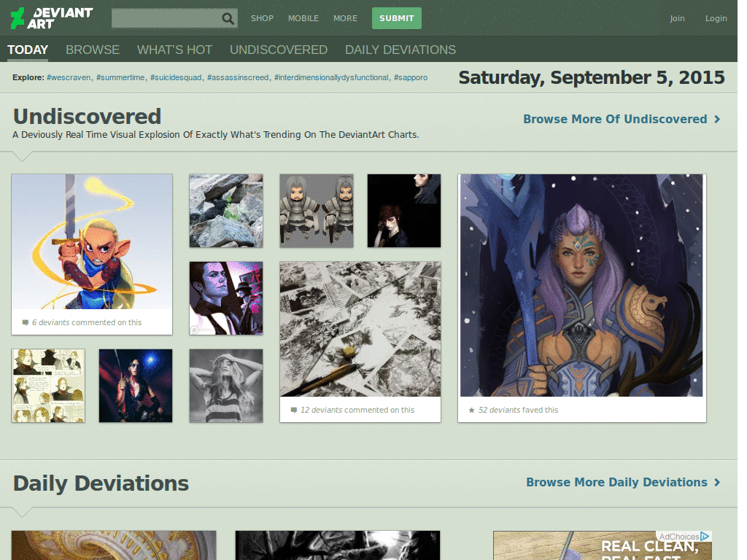
Task: Open the comic page thumbnail
Action: click(48, 386)
